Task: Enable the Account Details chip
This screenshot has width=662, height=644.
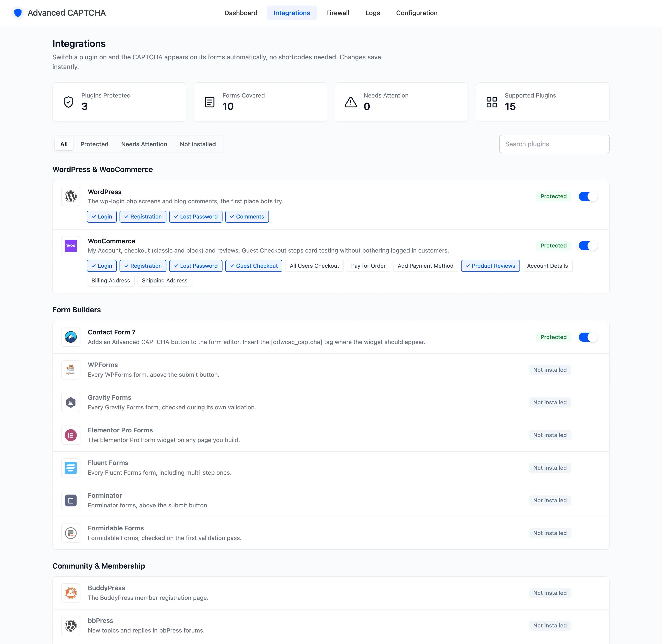Action: pyautogui.click(x=547, y=266)
